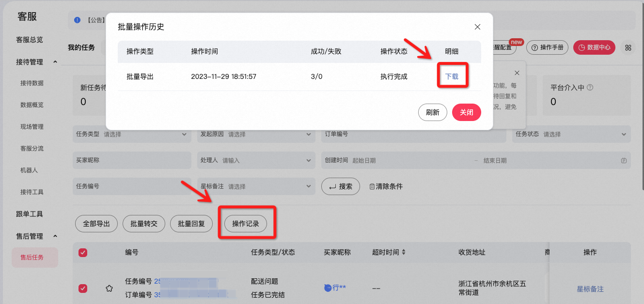Collapse the 接待管理 sidebar section

tap(55, 62)
